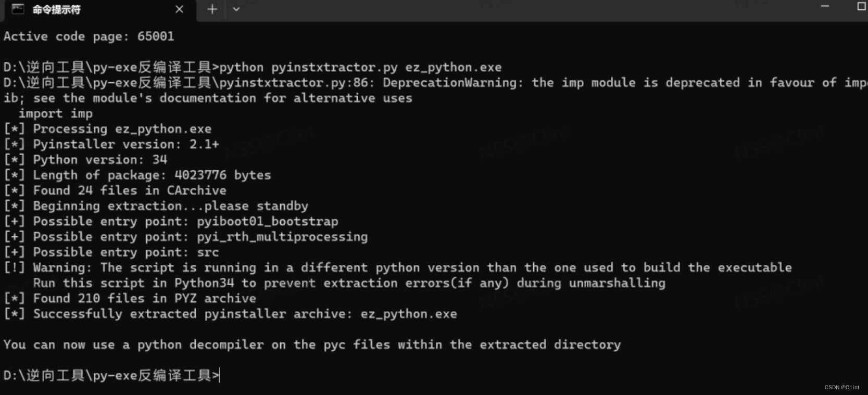Click 'Run this script in Python34' line
Viewport: 868px width, 395px height.
tap(349, 283)
